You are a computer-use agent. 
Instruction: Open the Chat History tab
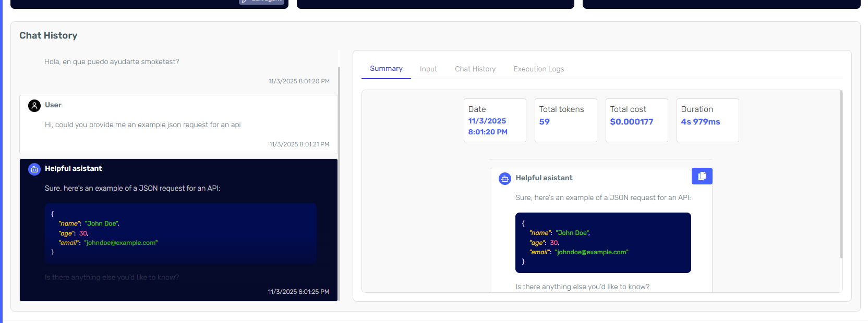475,69
